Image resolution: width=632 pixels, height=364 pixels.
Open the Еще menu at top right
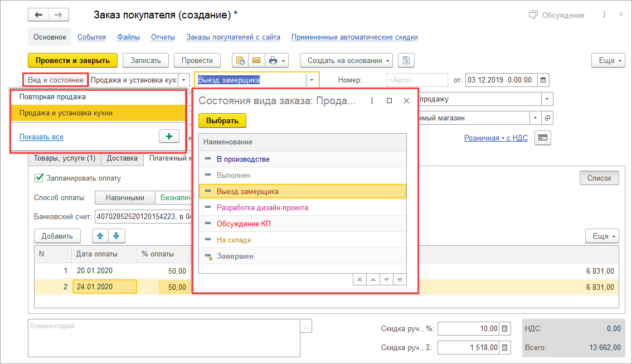pyautogui.click(x=606, y=60)
